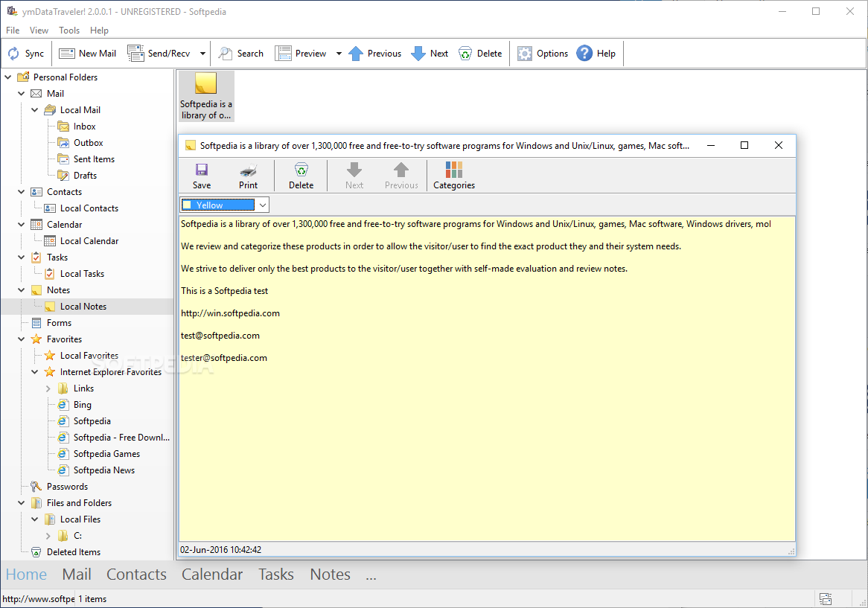Collapse the Contacts tree node
This screenshot has height=608, width=868.
click(21, 192)
